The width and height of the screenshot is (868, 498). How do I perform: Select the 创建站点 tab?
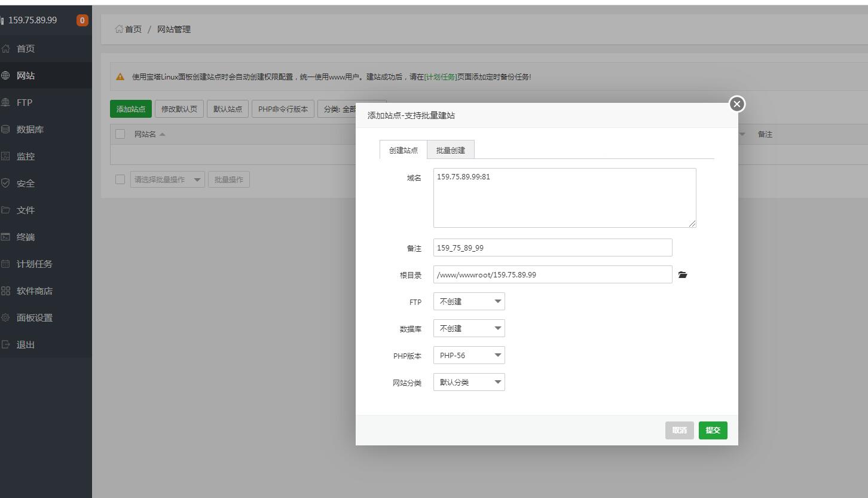(404, 150)
